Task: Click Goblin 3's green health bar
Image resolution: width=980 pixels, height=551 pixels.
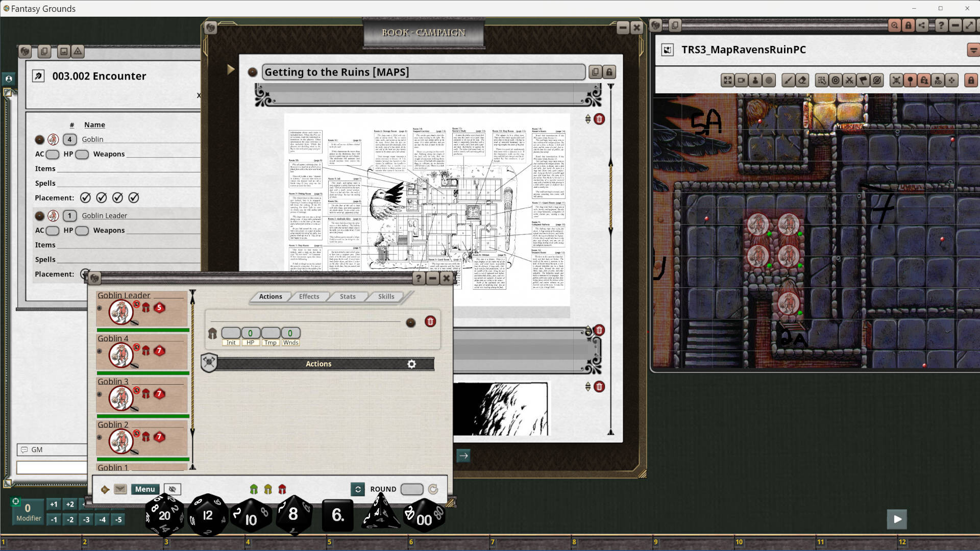Action: (143, 417)
